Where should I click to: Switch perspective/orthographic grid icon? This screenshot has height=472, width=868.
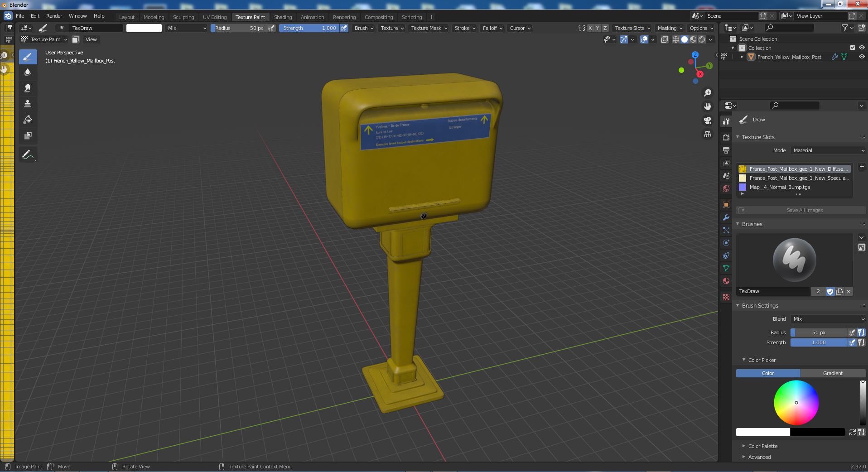[708, 135]
